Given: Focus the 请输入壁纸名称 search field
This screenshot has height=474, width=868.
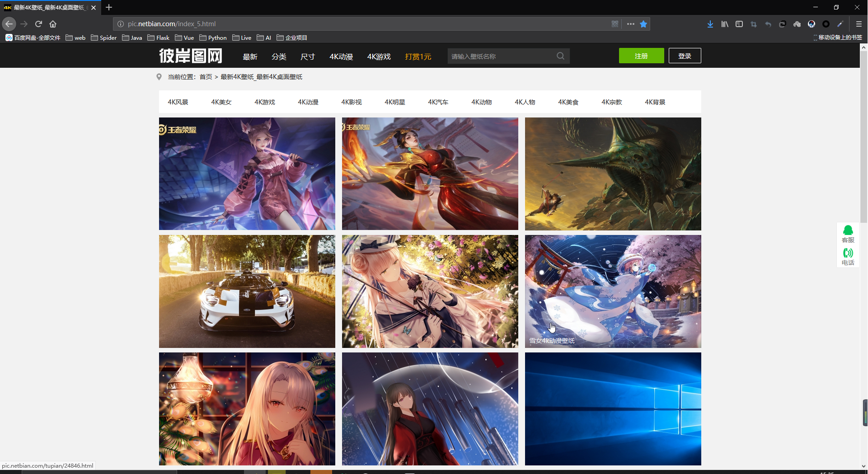Looking at the screenshot, I should coord(501,56).
